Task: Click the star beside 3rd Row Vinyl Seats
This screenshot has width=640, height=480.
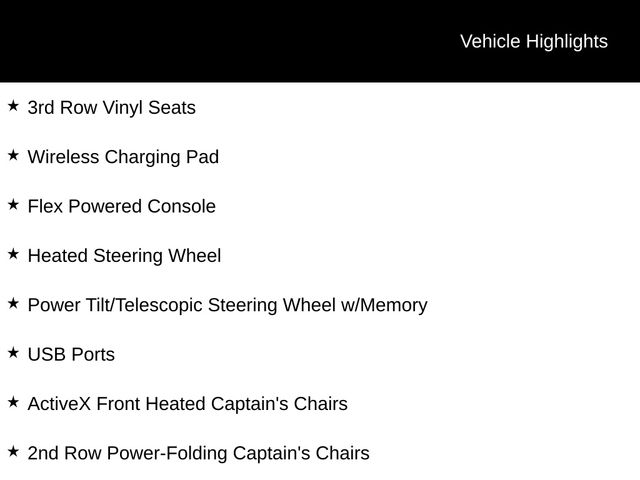Action: pos(13,105)
